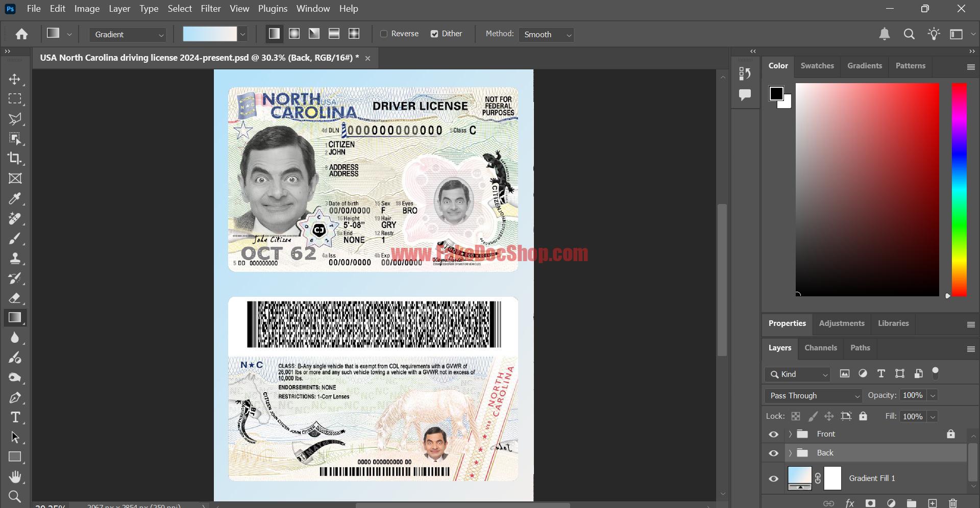Select the Horizontal Type tool
Viewport: 980px width, 508px height.
(x=15, y=417)
